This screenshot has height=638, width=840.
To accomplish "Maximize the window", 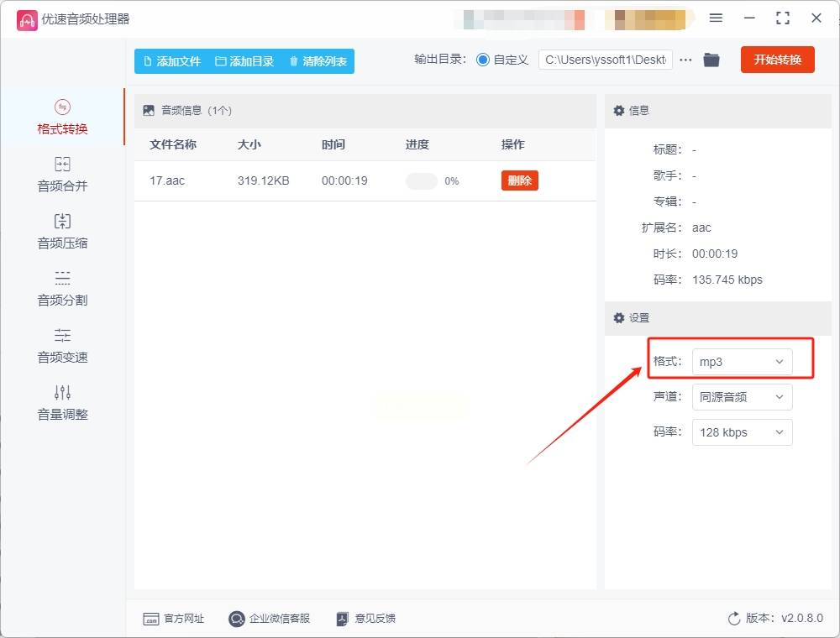I will pos(783,18).
